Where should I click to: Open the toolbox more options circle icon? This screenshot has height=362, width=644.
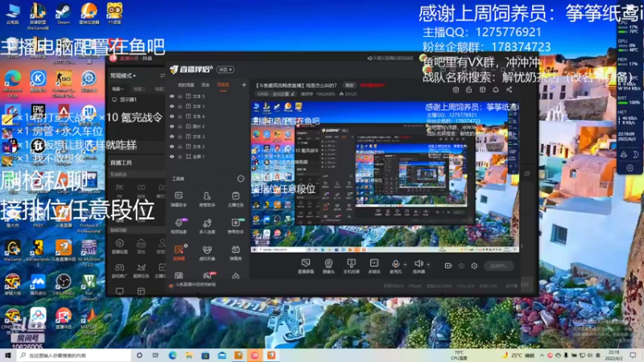pyautogui.click(x=241, y=179)
